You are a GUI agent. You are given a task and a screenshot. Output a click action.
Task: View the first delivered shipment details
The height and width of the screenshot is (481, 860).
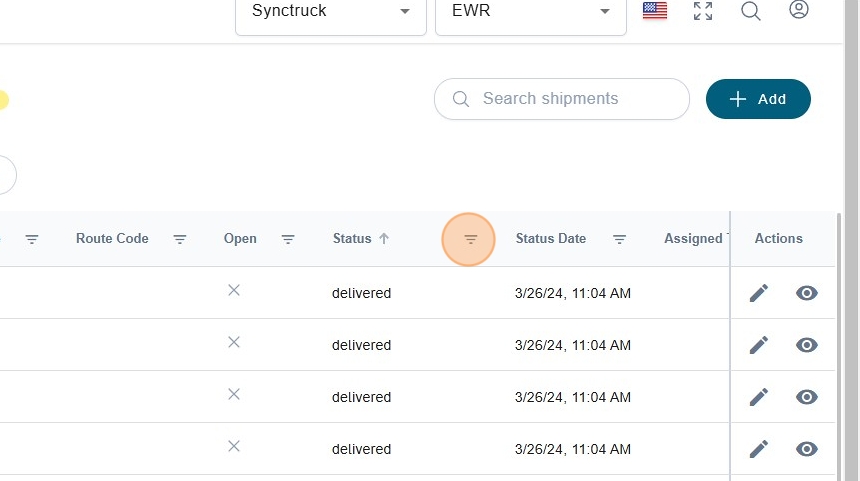807,293
